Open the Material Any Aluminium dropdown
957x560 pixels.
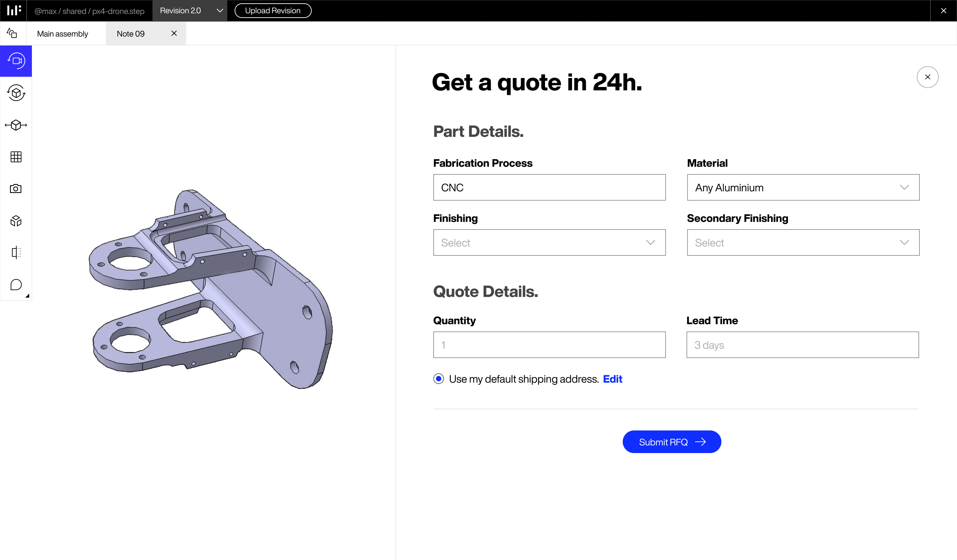(803, 188)
